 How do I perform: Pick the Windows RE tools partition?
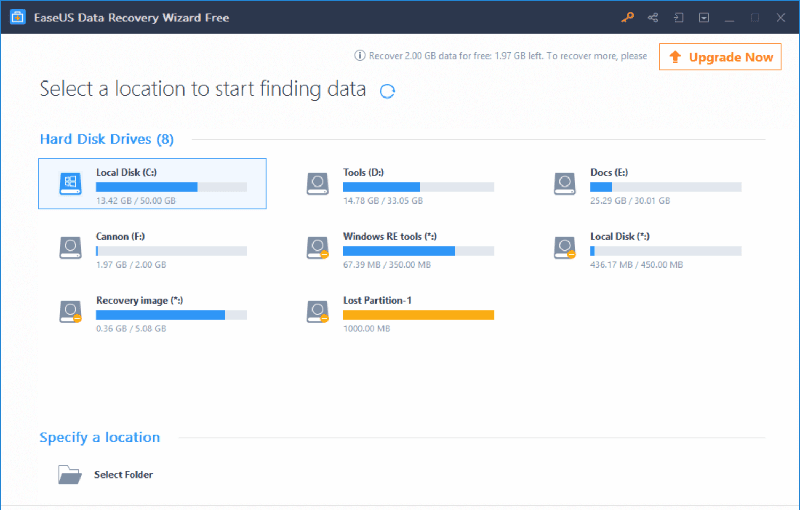[400, 248]
